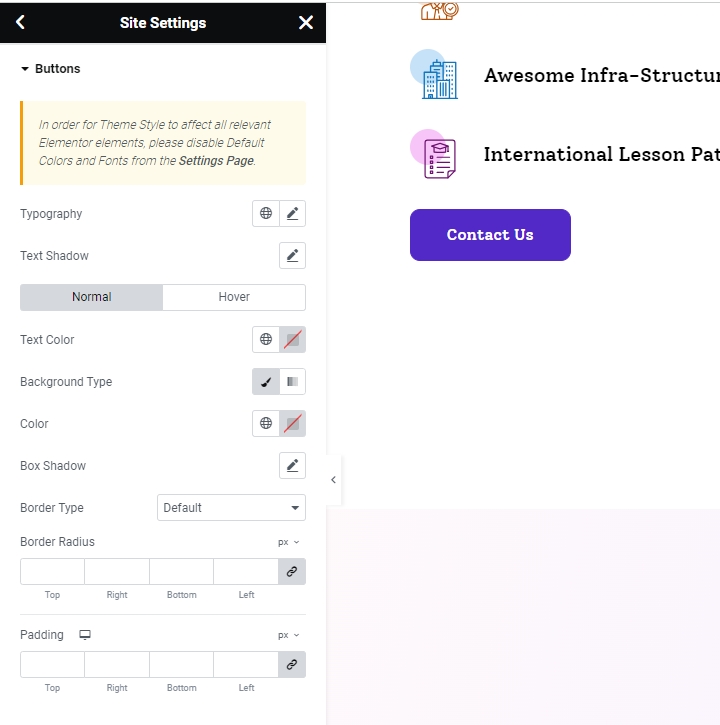Image resolution: width=720 pixels, height=725 pixels.
Task: Edit Typography with the pencil icon
Action: 292,213
